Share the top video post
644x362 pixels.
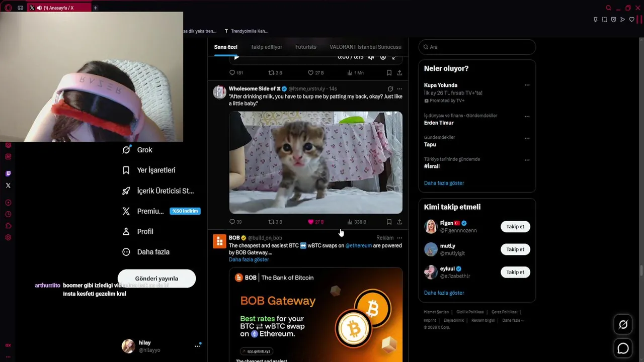[x=399, y=73]
